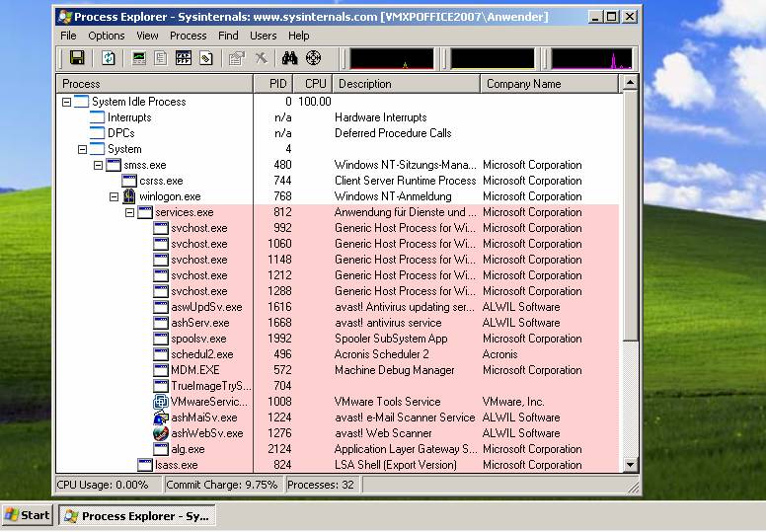
Task: Click the spoolsv.exe process icon
Action: pyautogui.click(x=161, y=339)
